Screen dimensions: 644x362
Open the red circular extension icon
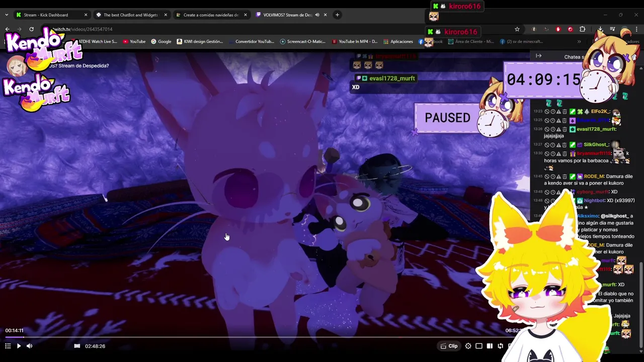tap(570, 29)
